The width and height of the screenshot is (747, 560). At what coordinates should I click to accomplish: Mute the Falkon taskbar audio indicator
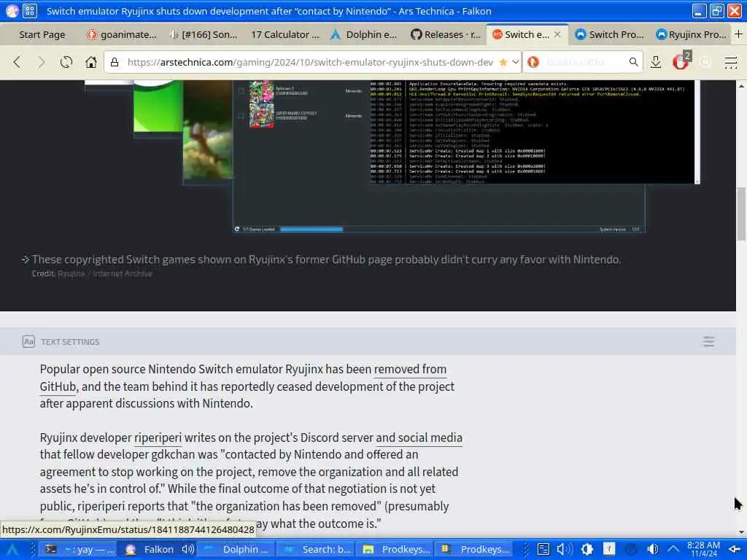[x=187, y=550]
